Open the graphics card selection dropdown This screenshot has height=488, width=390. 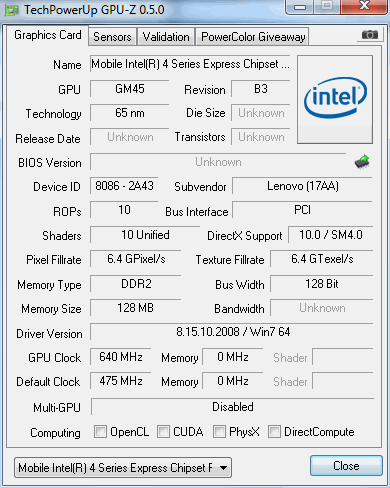tap(123, 468)
